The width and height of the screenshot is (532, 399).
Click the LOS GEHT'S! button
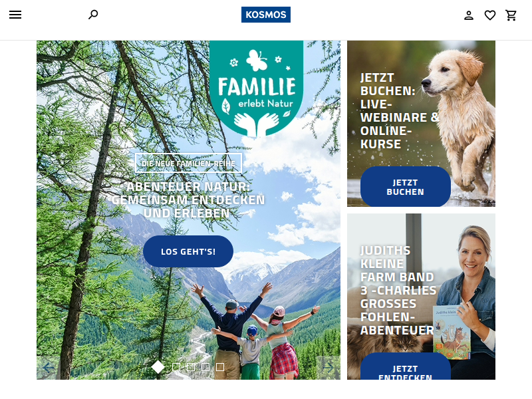188,251
